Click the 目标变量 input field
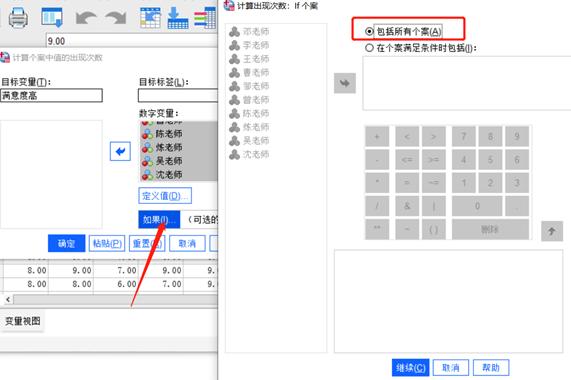Image resolution: width=571 pixels, height=380 pixels. (51, 96)
